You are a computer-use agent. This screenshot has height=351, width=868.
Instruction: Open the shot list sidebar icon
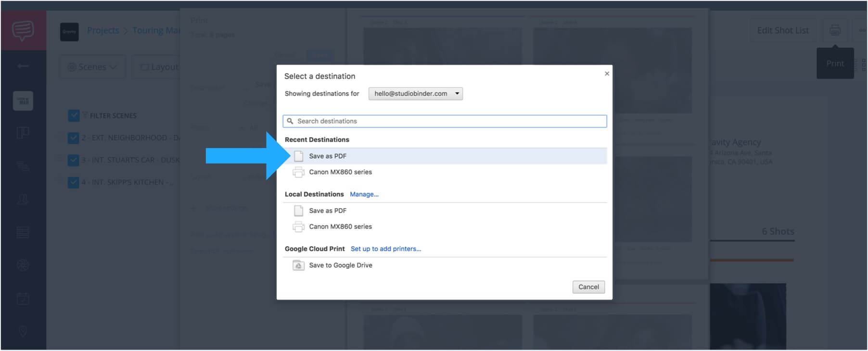point(23,101)
